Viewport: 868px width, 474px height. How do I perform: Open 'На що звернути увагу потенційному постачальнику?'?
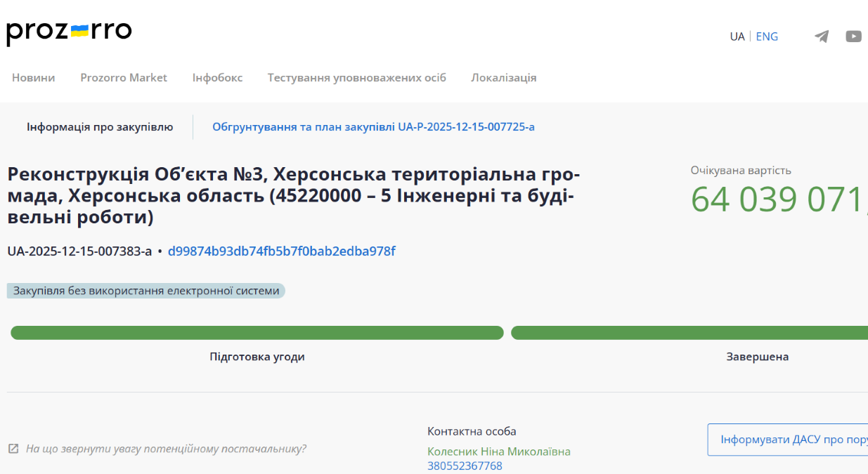pyautogui.click(x=166, y=449)
